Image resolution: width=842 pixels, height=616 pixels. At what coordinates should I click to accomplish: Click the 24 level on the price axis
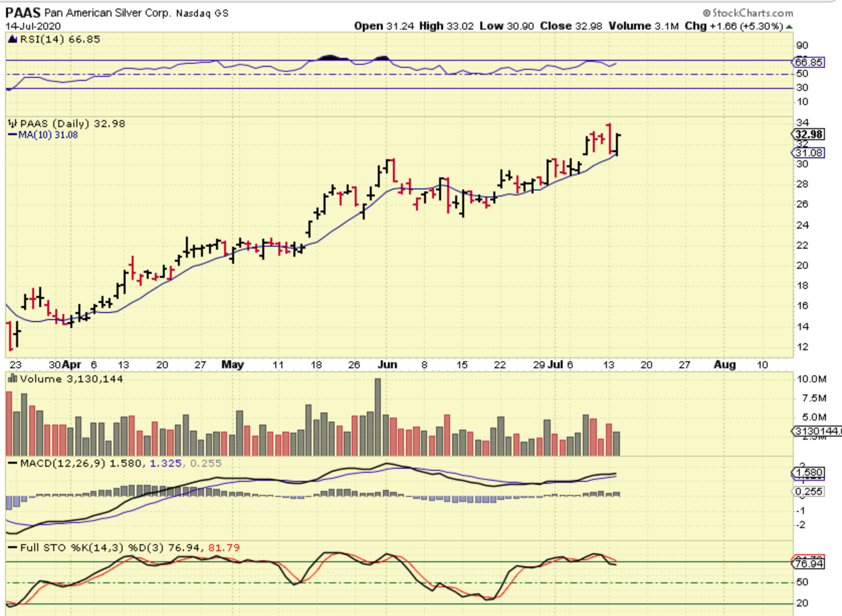[x=802, y=225]
